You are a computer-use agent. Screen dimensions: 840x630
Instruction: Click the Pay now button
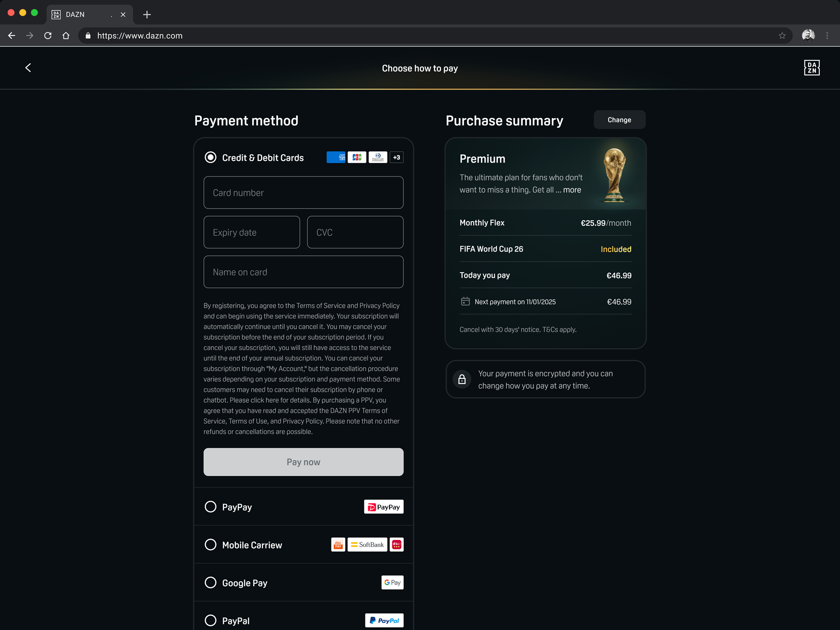click(x=304, y=462)
